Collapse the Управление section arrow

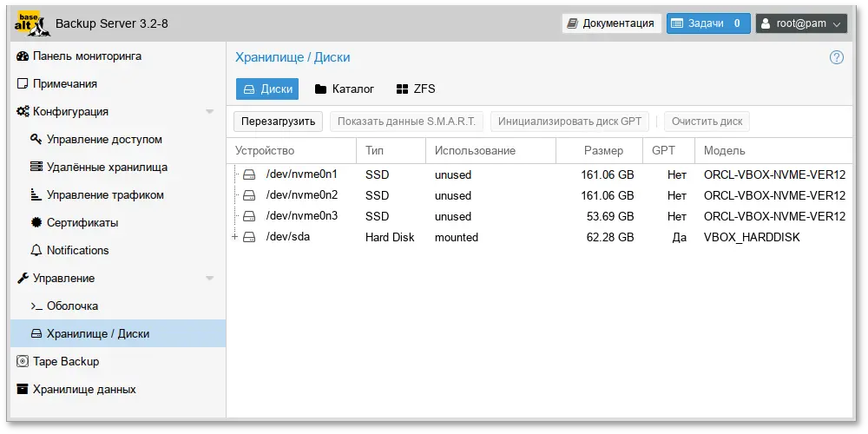coord(209,279)
